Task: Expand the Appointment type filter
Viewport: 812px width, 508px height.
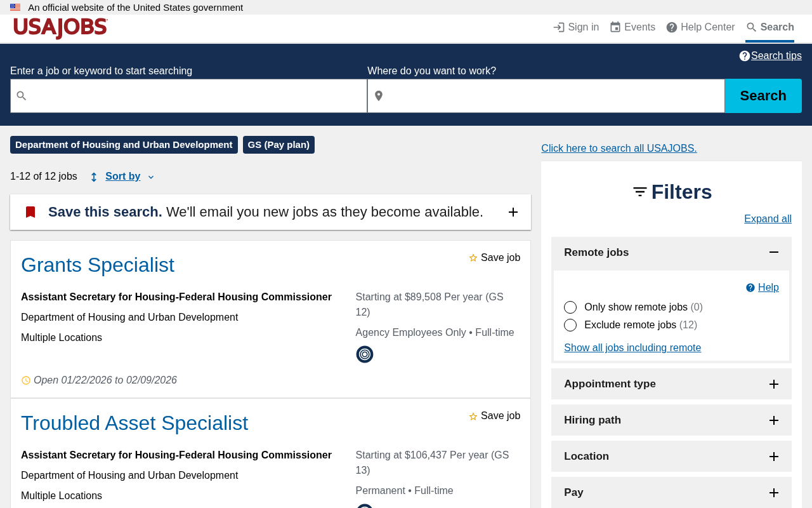Action: pos(774,384)
